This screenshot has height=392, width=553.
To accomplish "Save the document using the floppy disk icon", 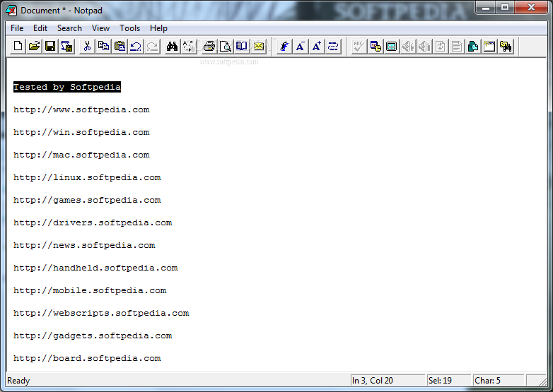I will pyautogui.click(x=50, y=46).
